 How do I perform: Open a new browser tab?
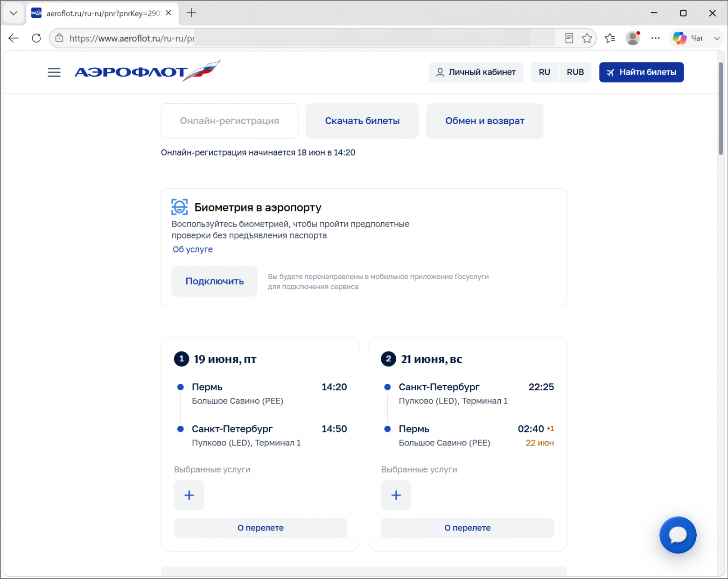(x=191, y=13)
